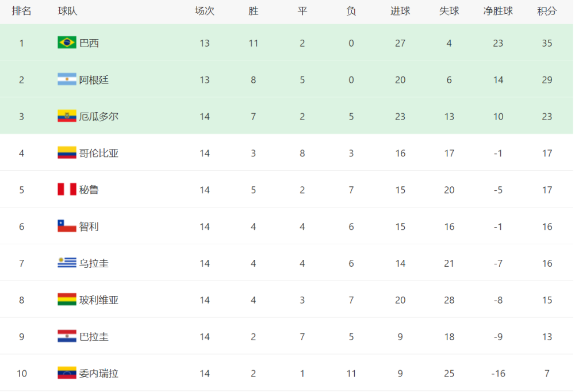The width and height of the screenshot is (575, 392).
Task: Click the Brazil flag icon
Action: [67, 43]
